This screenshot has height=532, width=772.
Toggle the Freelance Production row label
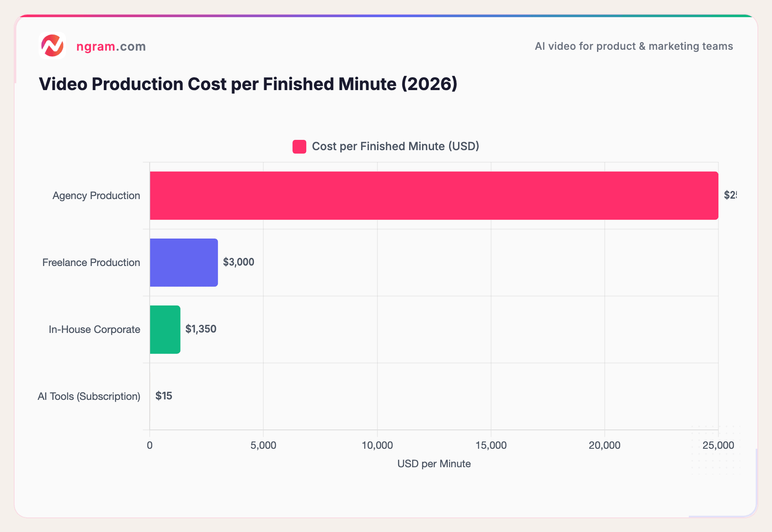90,262
